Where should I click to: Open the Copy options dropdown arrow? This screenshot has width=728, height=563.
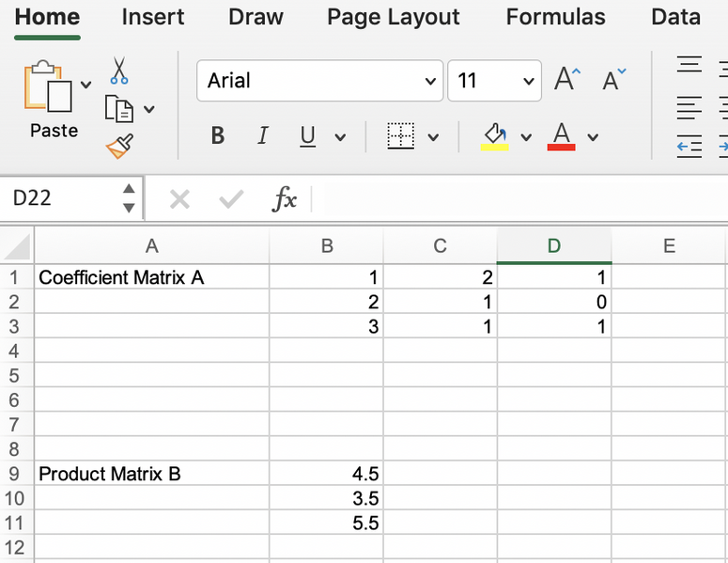click(x=148, y=109)
